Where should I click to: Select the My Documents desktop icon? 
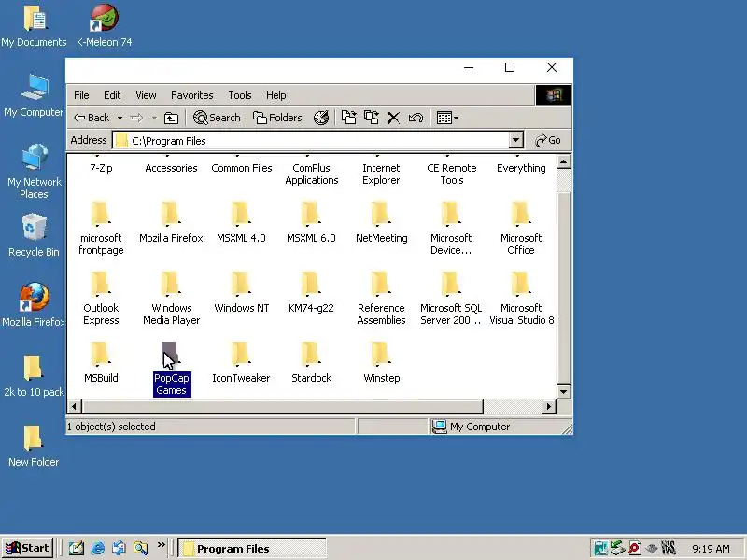[34, 27]
